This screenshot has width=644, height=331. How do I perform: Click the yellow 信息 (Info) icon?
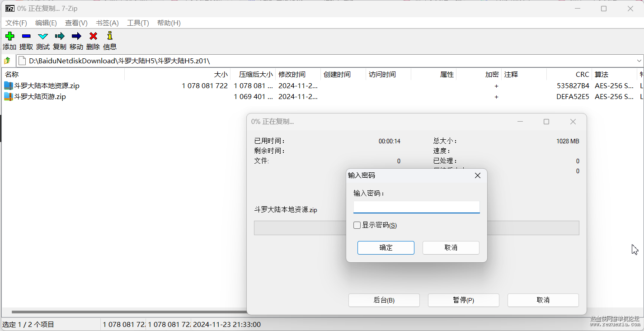110,36
